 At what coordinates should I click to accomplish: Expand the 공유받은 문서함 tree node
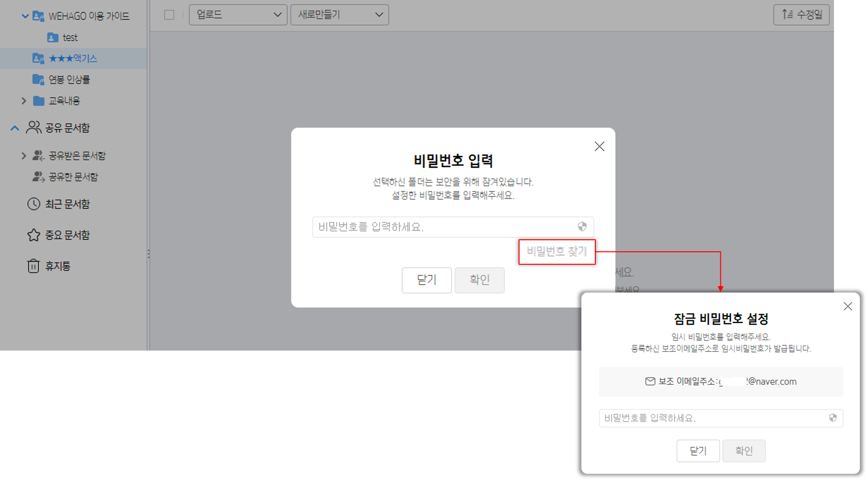(24, 156)
